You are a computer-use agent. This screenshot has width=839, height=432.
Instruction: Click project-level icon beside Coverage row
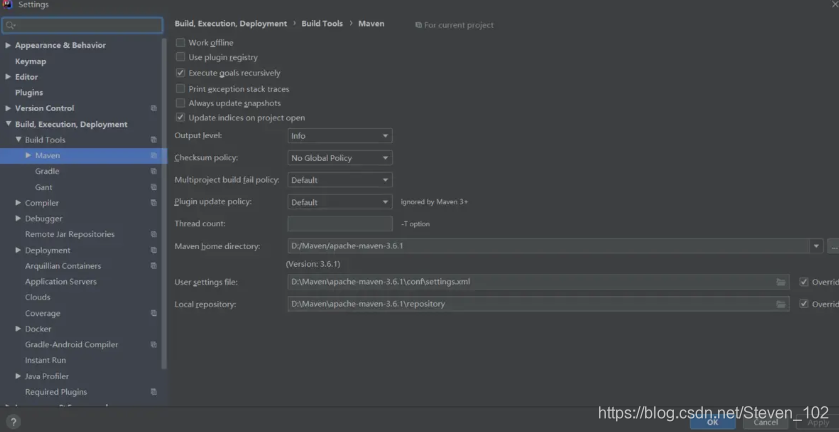[154, 313]
